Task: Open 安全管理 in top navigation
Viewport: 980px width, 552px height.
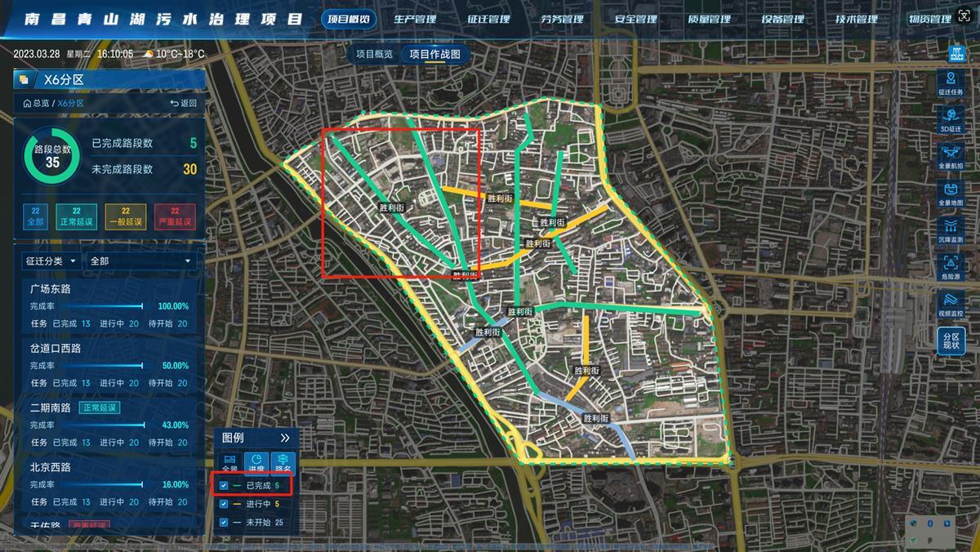Action: (x=635, y=19)
